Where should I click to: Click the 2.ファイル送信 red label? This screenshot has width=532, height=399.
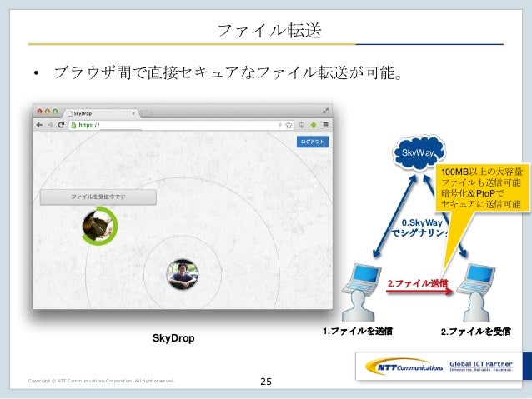click(418, 283)
